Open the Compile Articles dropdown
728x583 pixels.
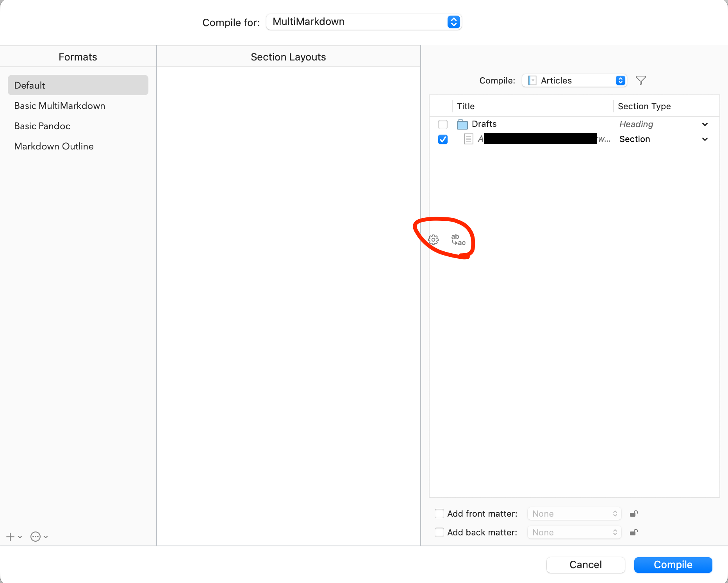pos(575,80)
